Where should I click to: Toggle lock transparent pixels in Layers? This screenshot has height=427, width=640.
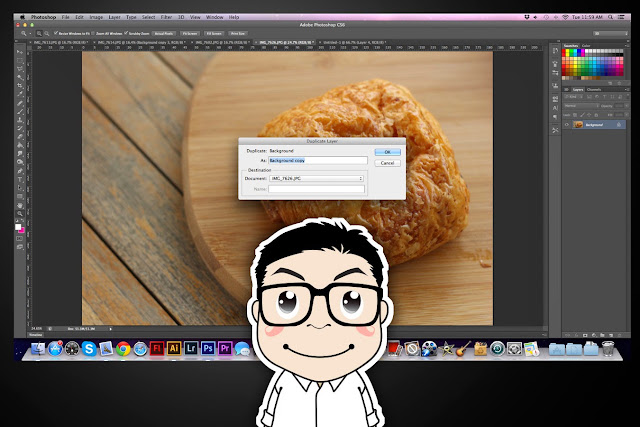point(575,115)
